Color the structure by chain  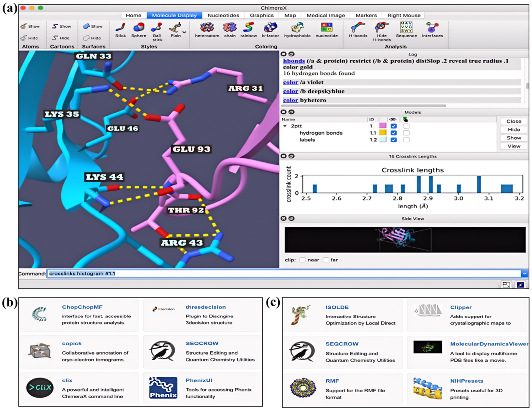click(x=230, y=27)
